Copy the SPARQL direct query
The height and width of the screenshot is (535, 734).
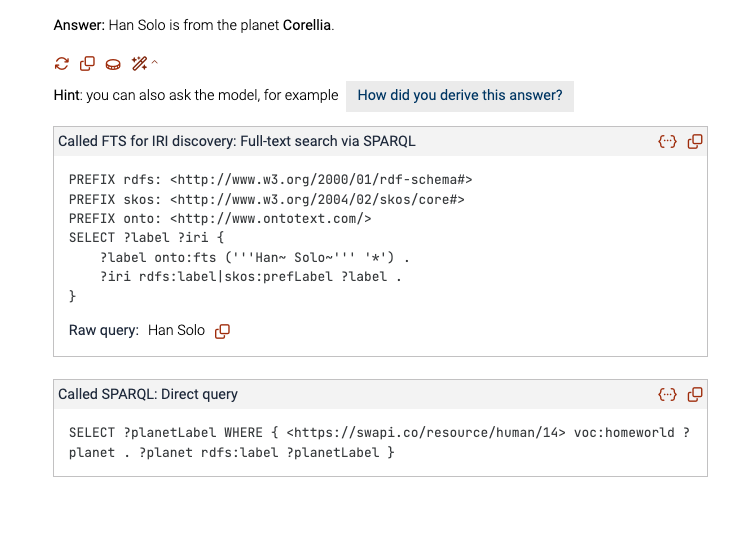pos(695,395)
